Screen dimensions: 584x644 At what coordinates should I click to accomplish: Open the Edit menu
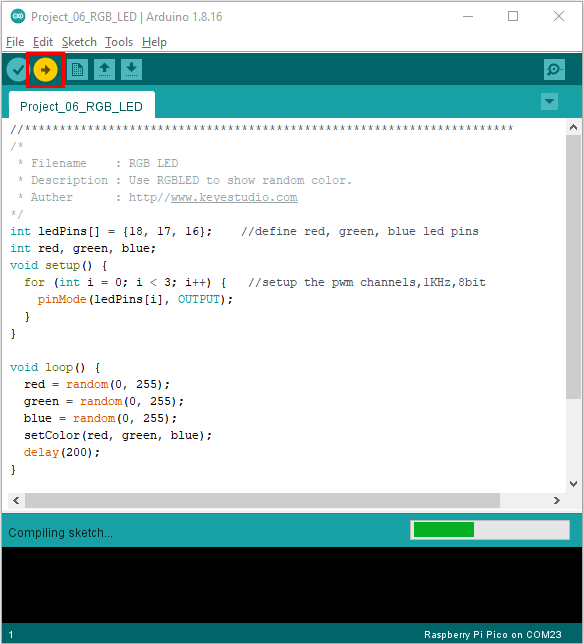43,42
